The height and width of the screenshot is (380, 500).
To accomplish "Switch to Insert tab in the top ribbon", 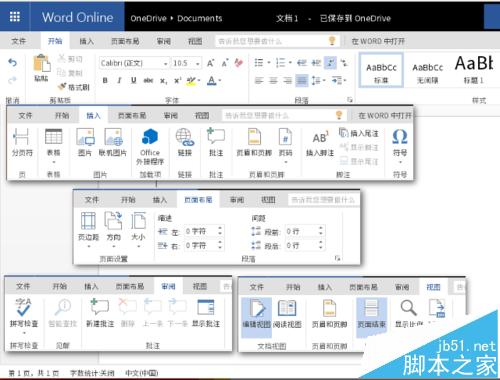I will 87,41.
